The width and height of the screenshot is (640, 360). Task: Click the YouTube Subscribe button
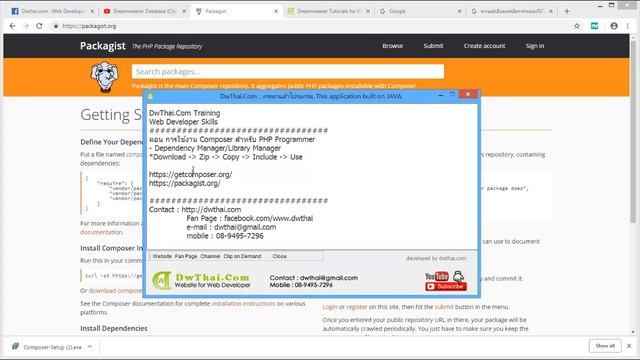pyautogui.click(x=446, y=287)
